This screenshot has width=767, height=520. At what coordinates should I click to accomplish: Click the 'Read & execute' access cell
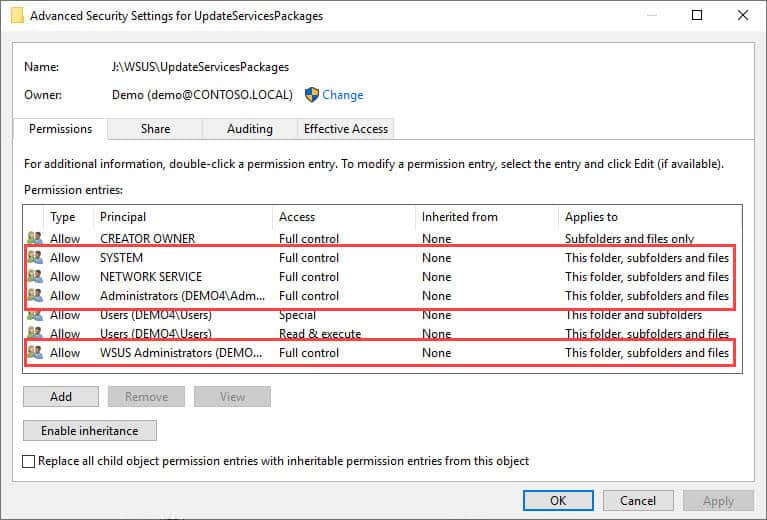tap(320, 334)
